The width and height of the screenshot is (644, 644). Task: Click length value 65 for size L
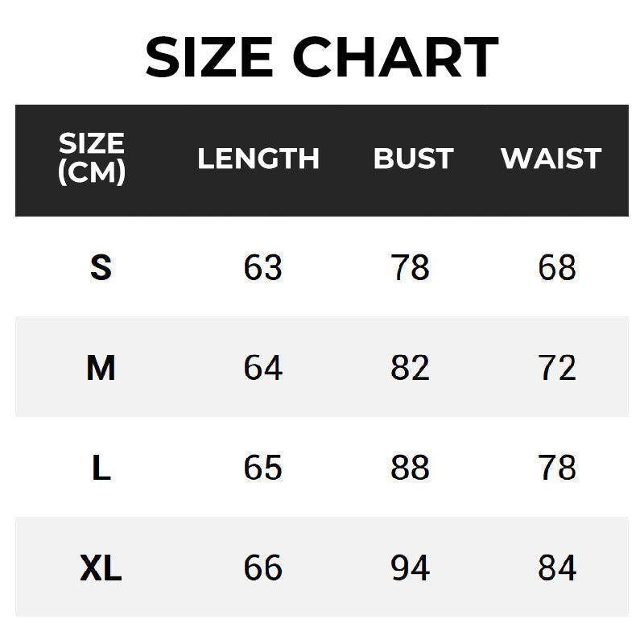point(263,468)
